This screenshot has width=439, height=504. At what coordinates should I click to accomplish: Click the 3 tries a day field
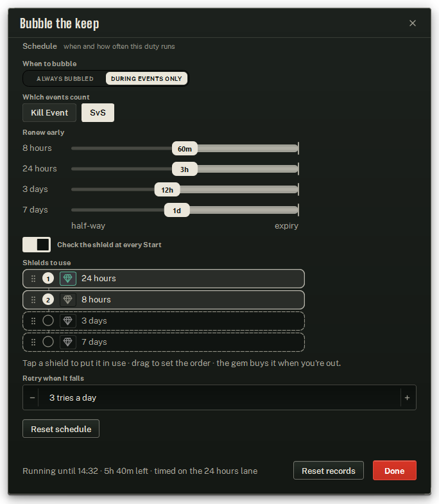pyautogui.click(x=219, y=397)
